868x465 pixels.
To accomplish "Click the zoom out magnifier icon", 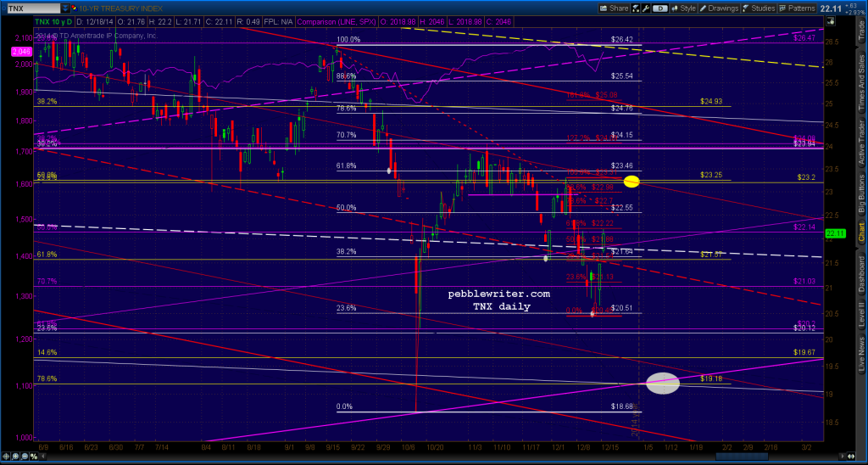I will click(x=25, y=457).
